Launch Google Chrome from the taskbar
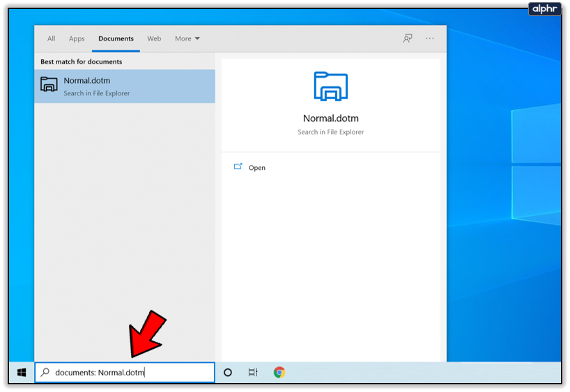Screen dimensions: 570x392 coord(279,373)
